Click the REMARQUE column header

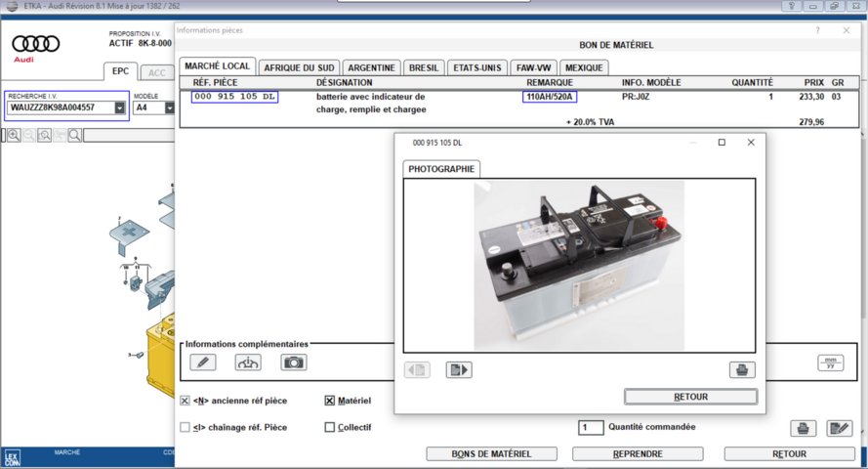pyautogui.click(x=550, y=82)
